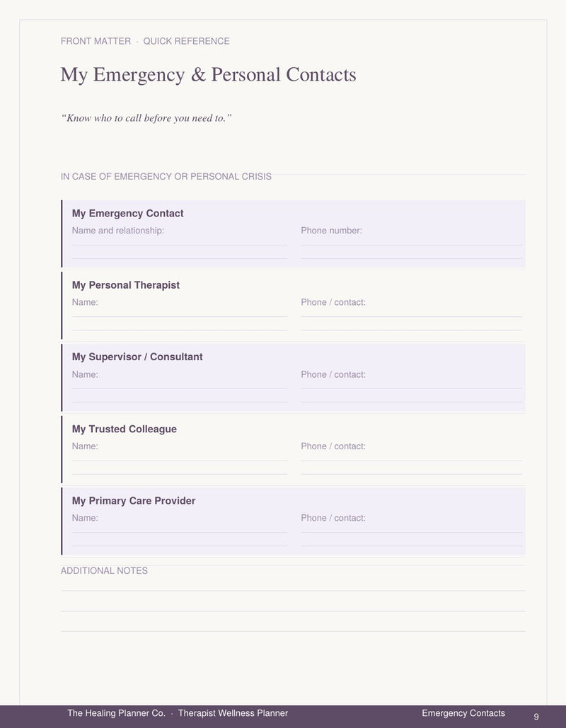Click The Healing Planner Co. footer text
Viewport: 566px width, 728px height.
point(116,713)
